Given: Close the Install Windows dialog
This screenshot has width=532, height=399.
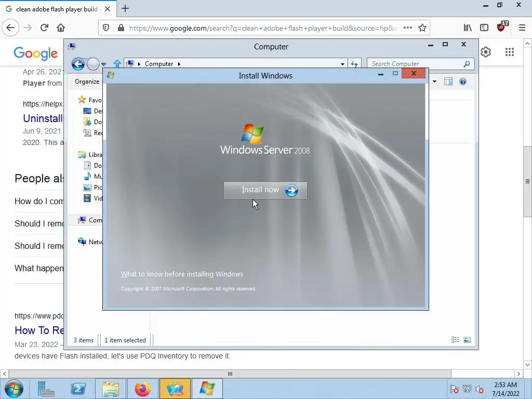Looking at the screenshot, I should [414, 74].
